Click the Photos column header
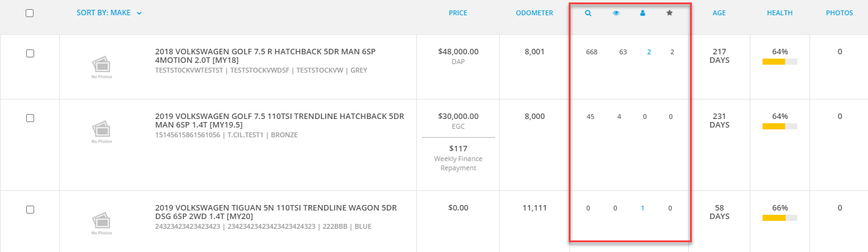868x252 pixels. click(839, 13)
